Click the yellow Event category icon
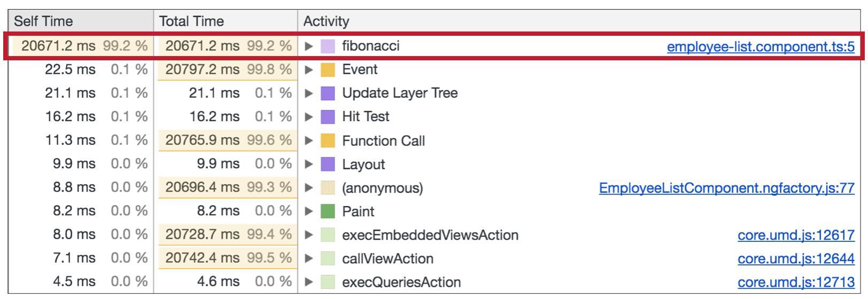Screen dimensions: 868x299 327,70
